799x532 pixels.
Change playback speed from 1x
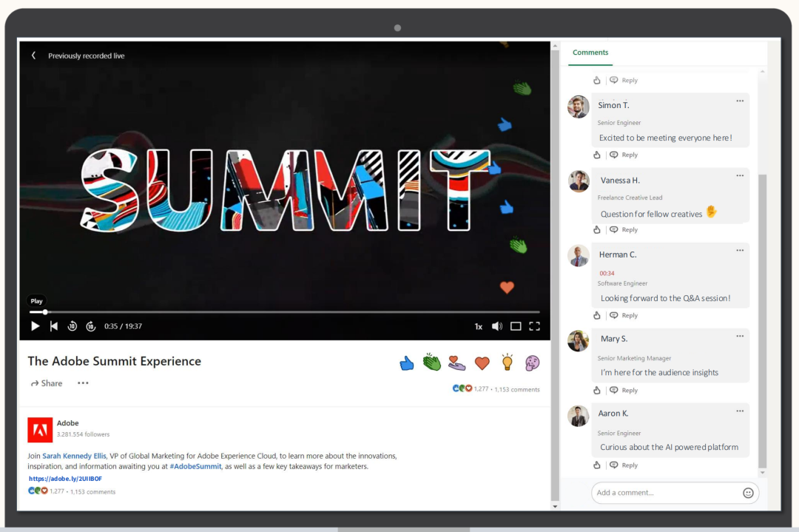pyautogui.click(x=479, y=326)
